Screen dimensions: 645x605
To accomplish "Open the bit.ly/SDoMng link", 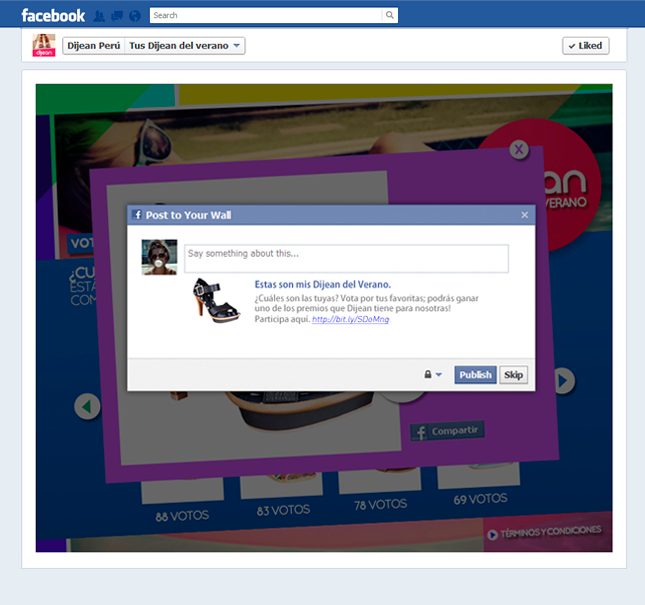I will click(350, 319).
